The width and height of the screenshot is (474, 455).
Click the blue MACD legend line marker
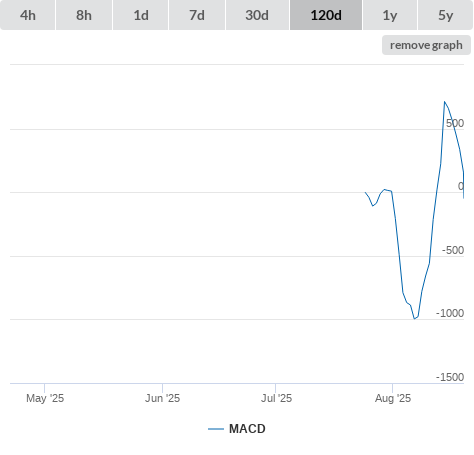[216, 429]
